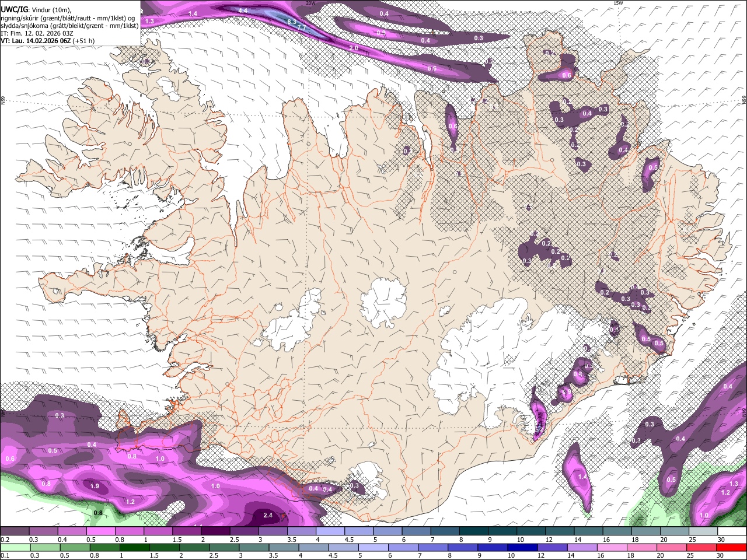Click the 'VT: Lau. 14.02.2026 06Z' valid time
The height and width of the screenshot is (560, 747).
(36, 41)
